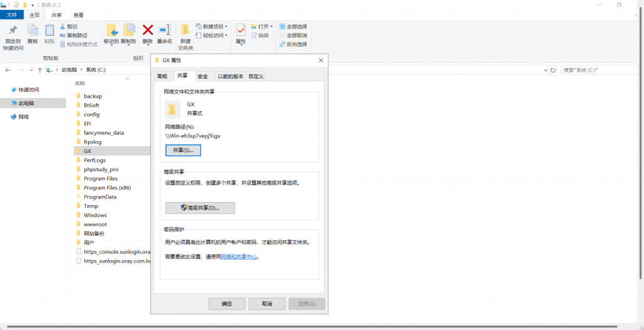Viewport: 644px width, 330px height.
Task: Open the View (查看) ribbon tab
Action: point(78,14)
